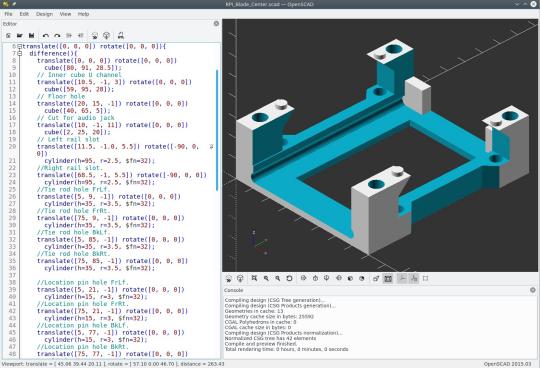Save the file with the floppy disk icon
The width and height of the screenshot is (540, 368).
31,35
